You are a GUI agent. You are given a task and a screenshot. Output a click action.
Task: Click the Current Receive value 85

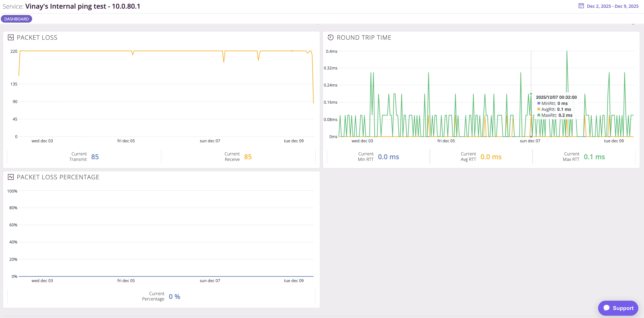tap(248, 157)
